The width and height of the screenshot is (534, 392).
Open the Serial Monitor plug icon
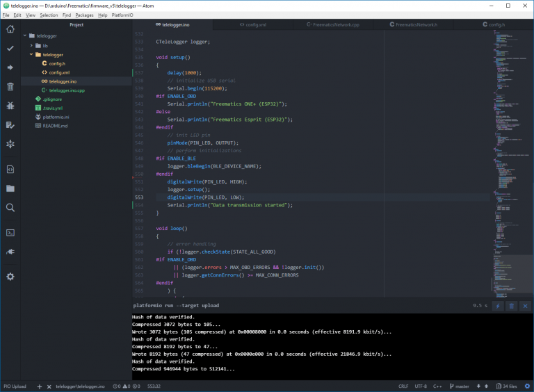click(10, 252)
